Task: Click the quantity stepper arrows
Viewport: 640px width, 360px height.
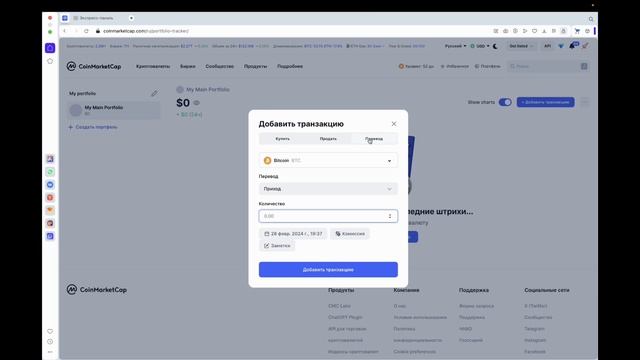Action: (390, 216)
